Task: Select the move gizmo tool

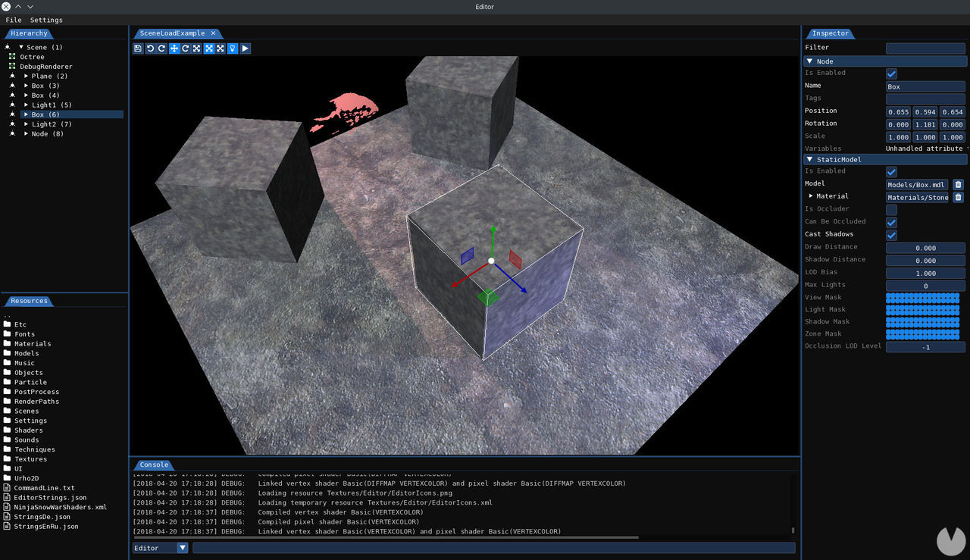Action: click(x=174, y=48)
